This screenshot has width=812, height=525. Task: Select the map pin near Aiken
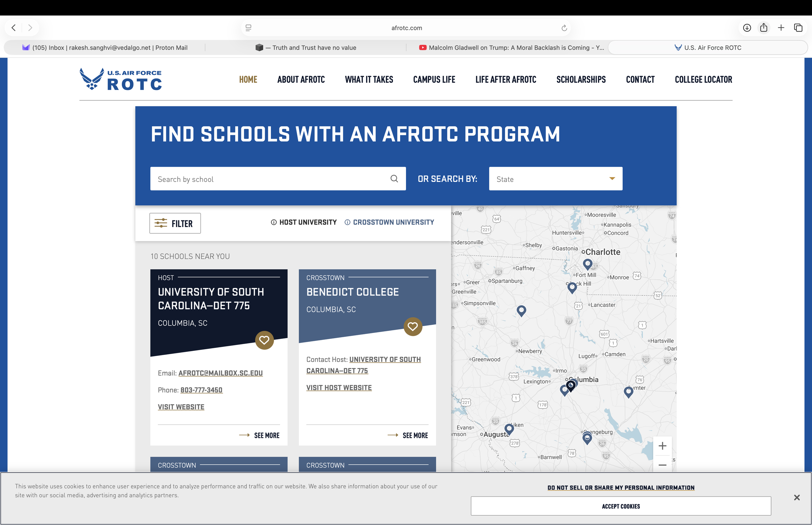509,429
